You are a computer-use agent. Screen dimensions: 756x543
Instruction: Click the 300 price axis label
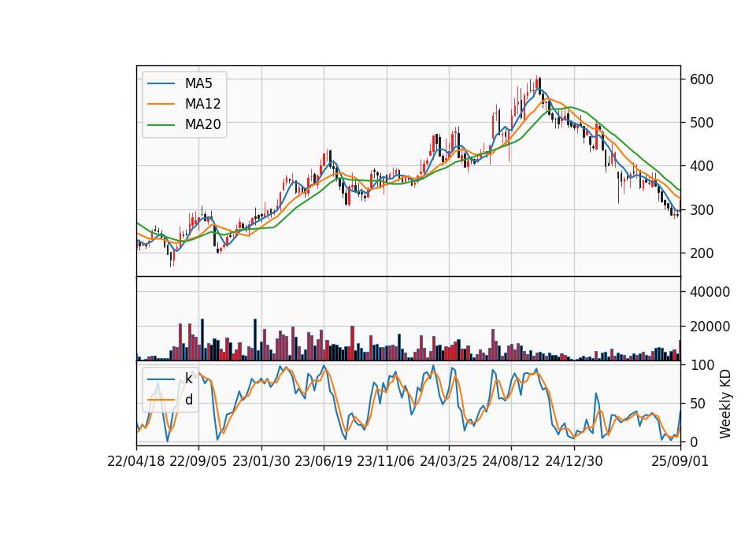coord(702,210)
